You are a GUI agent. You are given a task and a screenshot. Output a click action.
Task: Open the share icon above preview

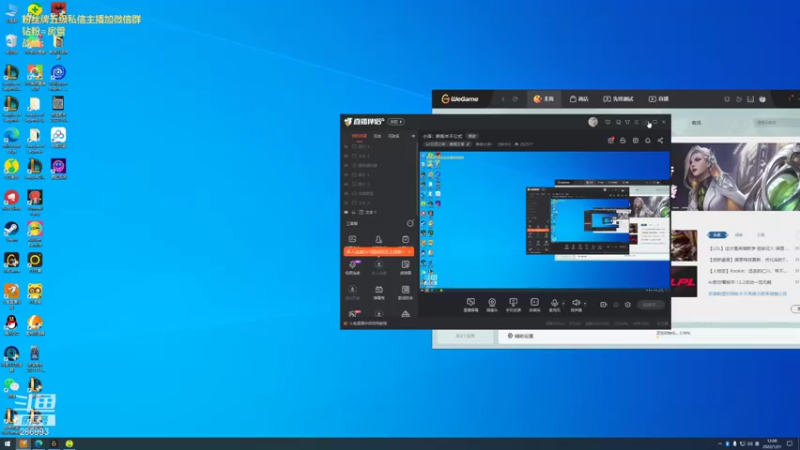coord(660,140)
